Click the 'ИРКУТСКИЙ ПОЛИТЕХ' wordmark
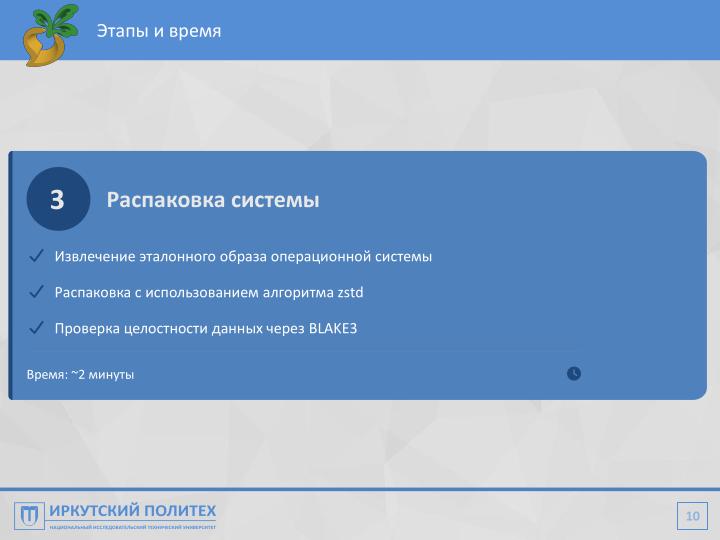The width and height of the screenshot is (720, 540). pos(132,511)
